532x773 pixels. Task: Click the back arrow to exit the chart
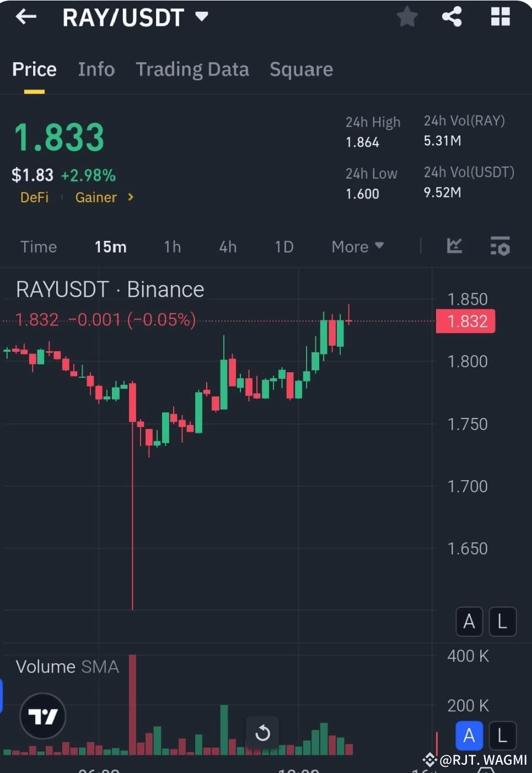click(25, 17)
